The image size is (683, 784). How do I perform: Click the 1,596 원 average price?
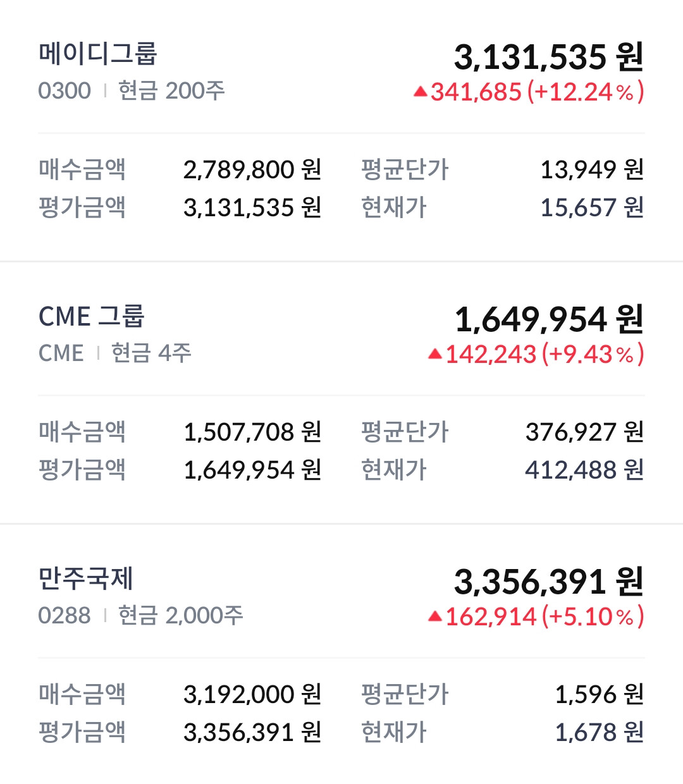pos(599,694)
